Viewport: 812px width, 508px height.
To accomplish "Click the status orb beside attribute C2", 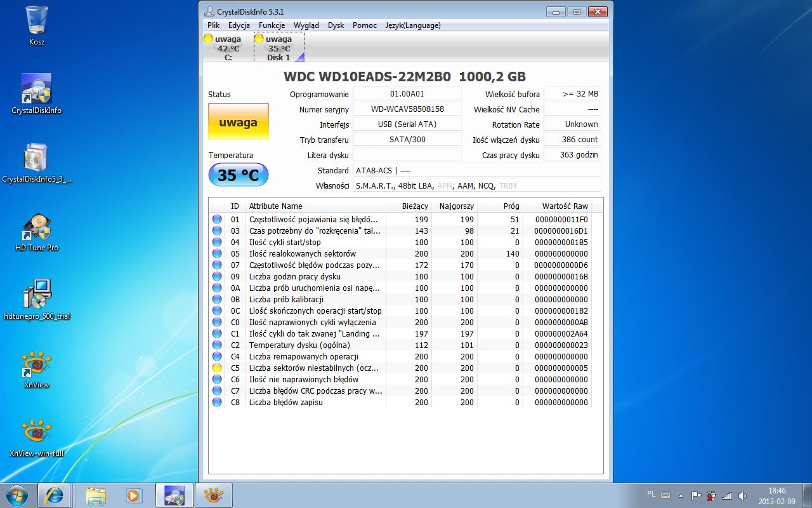I will pyautogui.click(x=217, y=345).
